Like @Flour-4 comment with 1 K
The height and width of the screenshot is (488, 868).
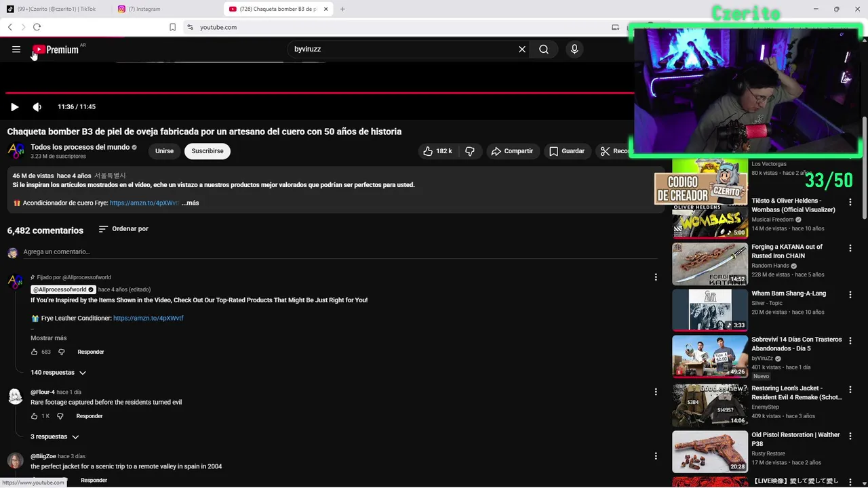(x=35, y=416)
